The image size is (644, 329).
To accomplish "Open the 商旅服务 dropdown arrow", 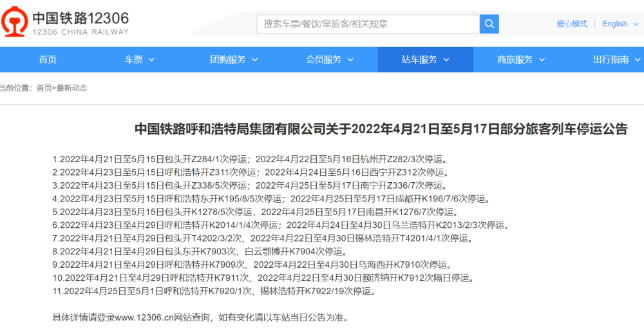I will [542, 60].
